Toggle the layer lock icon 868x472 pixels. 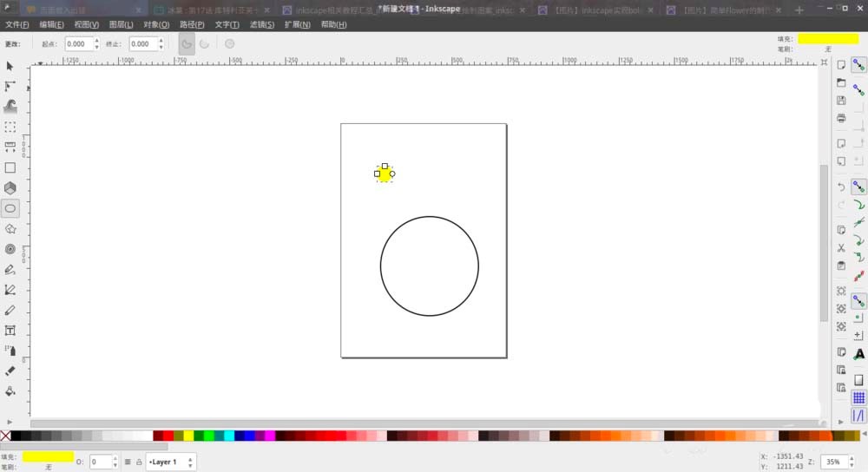[139, 462]
